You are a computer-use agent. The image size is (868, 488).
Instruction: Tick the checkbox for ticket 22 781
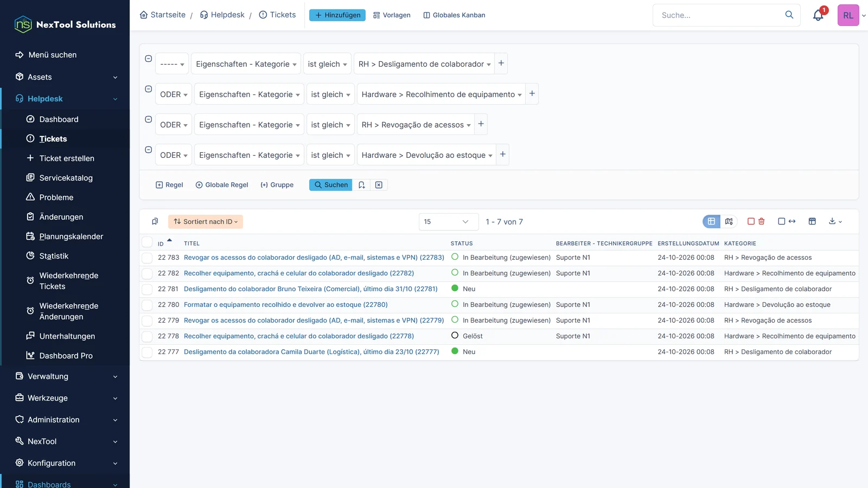147,289
